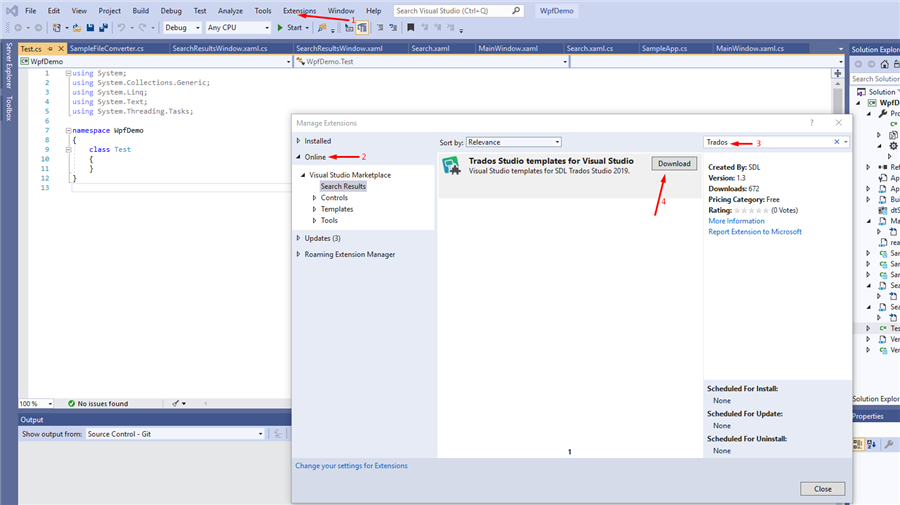Open the File menu
This screenshot has height=505, width=900.
click(x=30, y=10)
